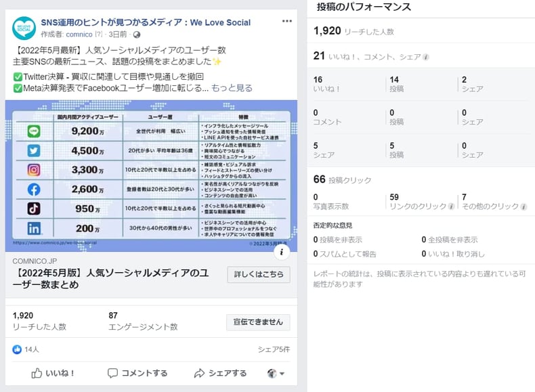Click the LinkedIn logo in the infographic
The width and height of the screenshot is (535, 392).
point(34,228)
